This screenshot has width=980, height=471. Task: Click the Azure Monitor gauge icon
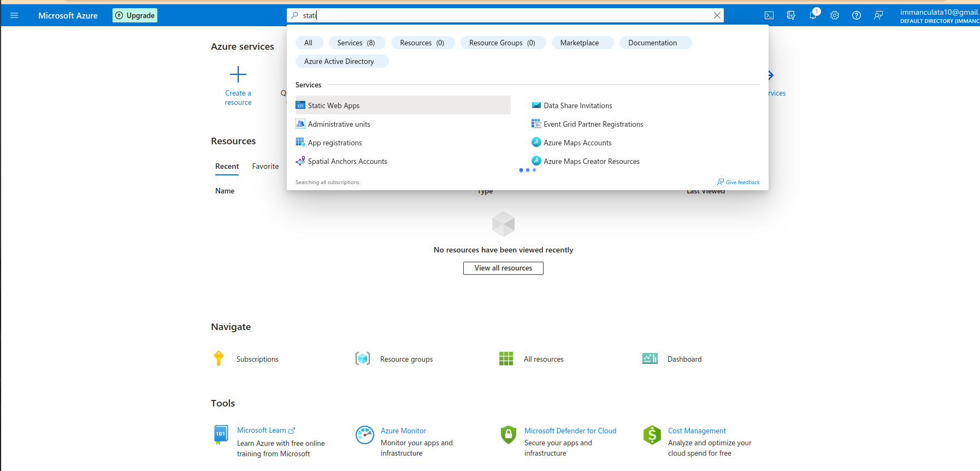click(x=365, y=435)
